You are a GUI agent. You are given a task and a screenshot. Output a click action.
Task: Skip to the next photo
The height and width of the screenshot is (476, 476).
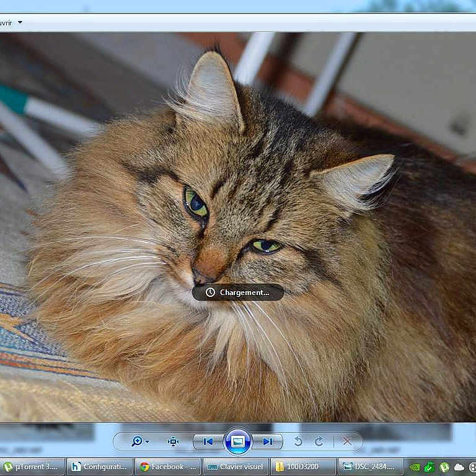(x=268, y=441)
